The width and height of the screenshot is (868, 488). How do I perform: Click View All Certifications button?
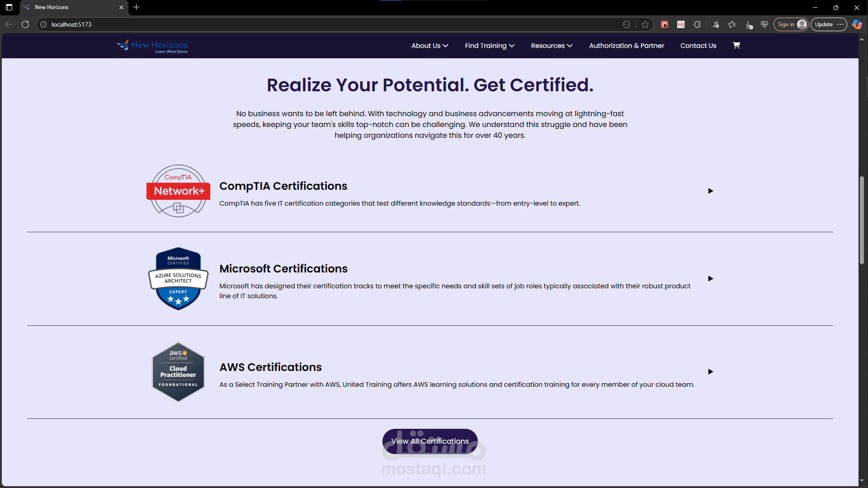[430, 441]
